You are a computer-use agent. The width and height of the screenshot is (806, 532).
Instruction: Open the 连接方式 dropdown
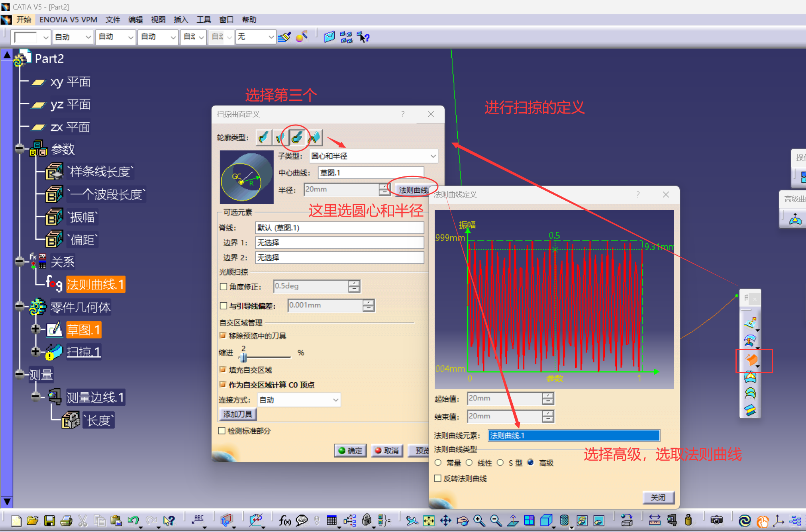(335, 400)
